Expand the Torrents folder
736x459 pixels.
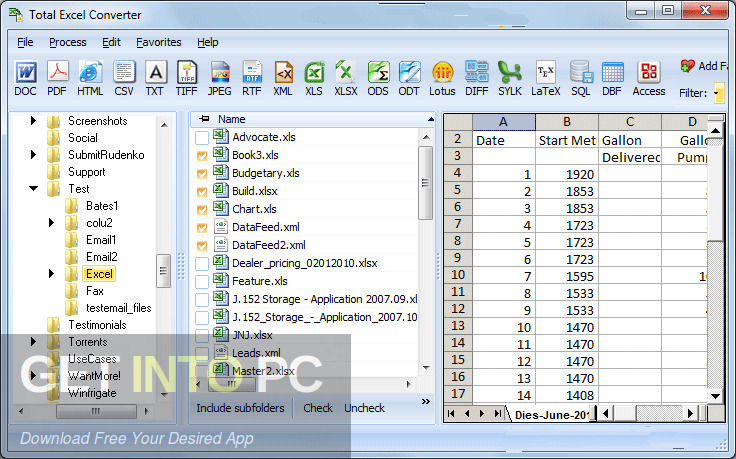click(33, 342)
